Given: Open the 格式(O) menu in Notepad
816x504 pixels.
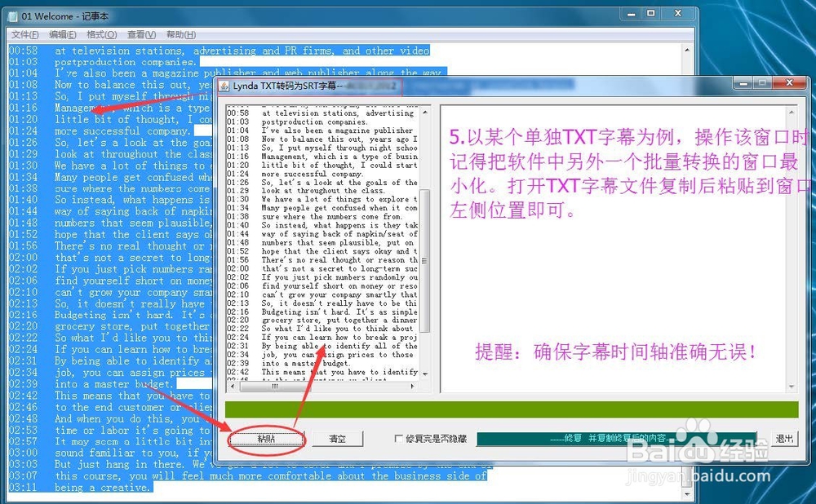Looking at the screenshot, I should [101, 34].
